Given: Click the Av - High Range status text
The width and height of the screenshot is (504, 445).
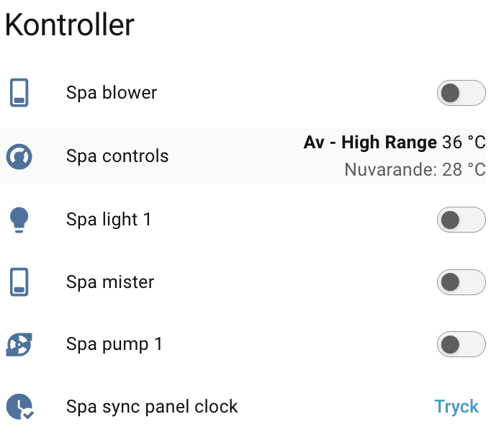Looking at the screenshot, I should pos(370,142).
